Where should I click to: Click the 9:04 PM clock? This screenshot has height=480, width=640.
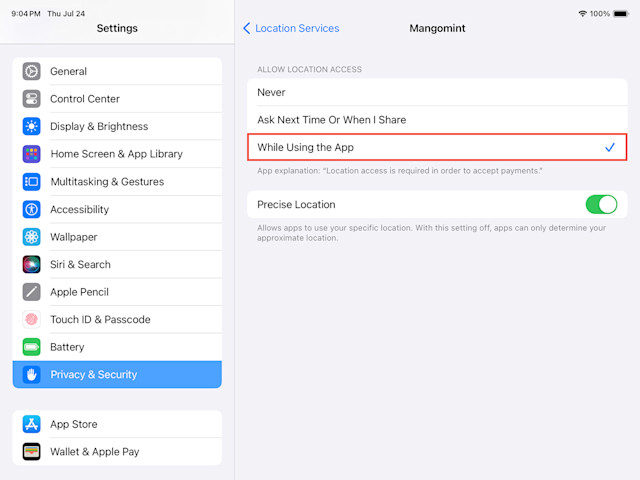point(26,13)
